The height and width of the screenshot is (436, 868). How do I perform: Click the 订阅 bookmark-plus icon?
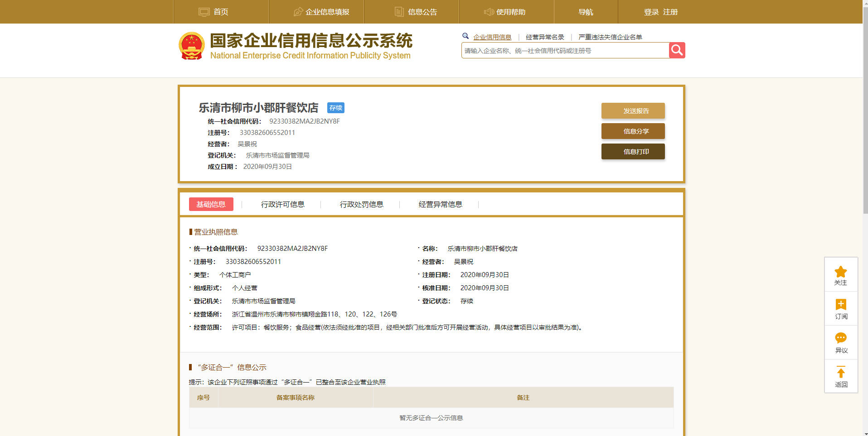841,304
